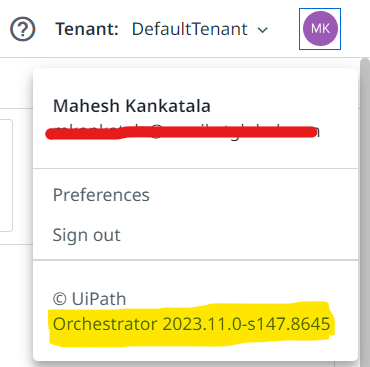Click the empty header area left of help icon
This screenshot has width=370, height=367.
(x=4, y=29)
